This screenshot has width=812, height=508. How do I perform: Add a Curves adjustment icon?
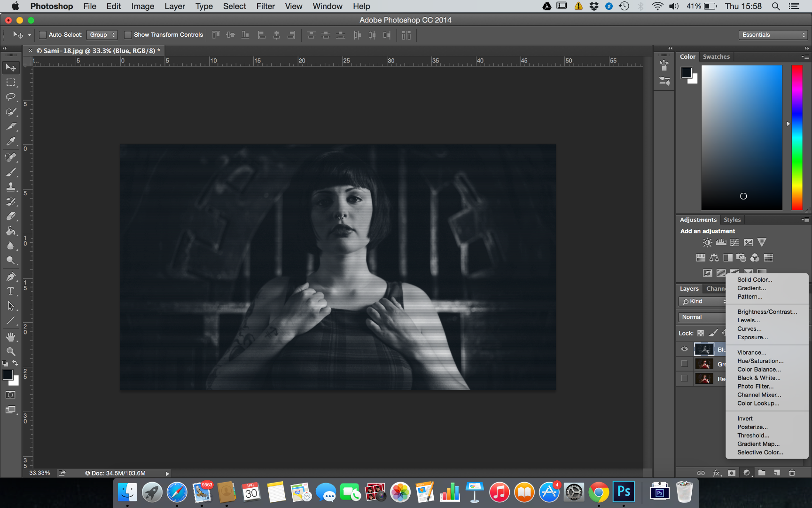tap(734, 243)
